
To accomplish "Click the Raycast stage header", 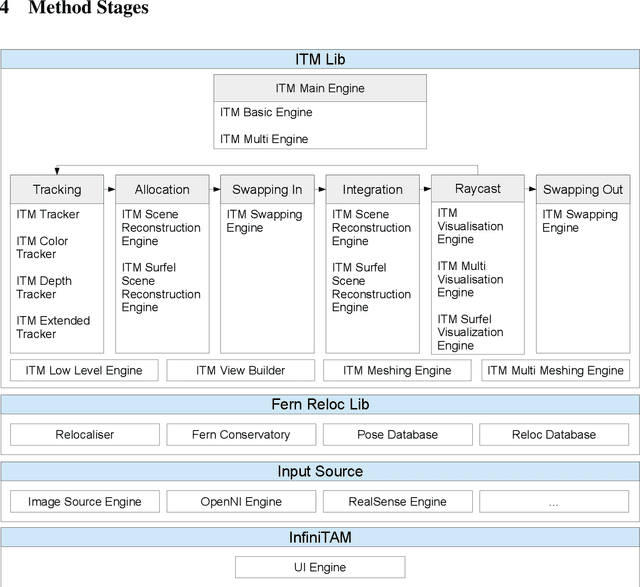I will click(478, 188).
